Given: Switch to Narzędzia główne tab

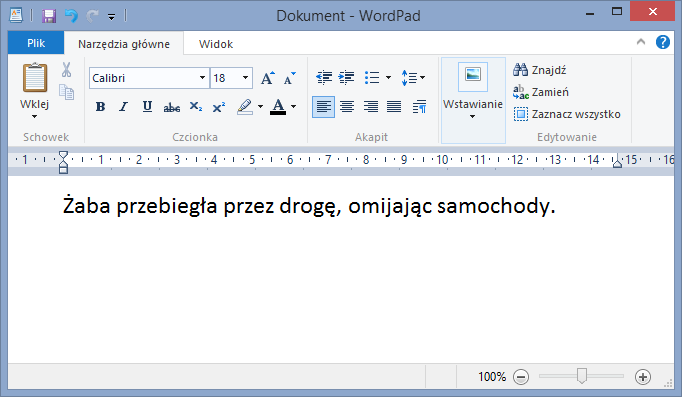Looking at the screenshot, I should pyautogui.click(x=124, y=44).
